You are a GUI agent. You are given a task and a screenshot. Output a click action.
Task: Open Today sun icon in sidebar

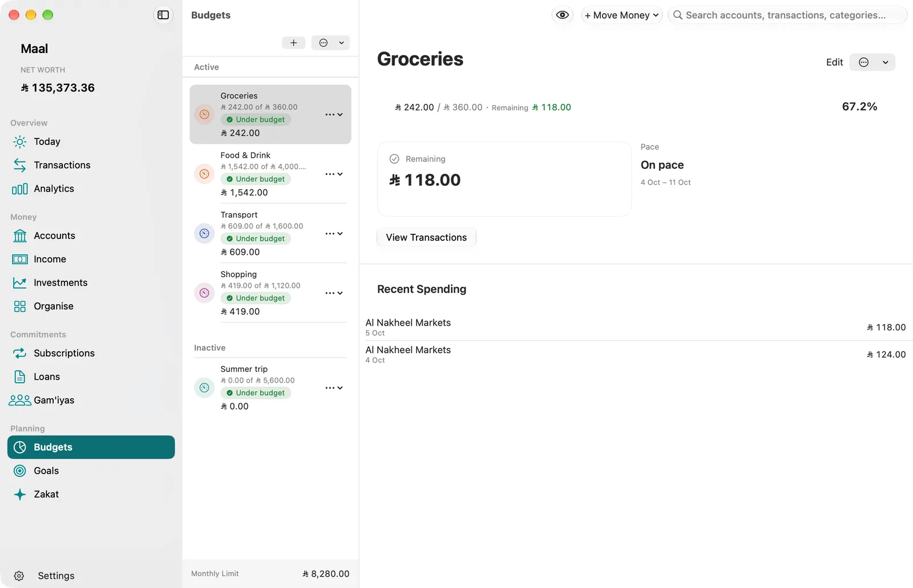tap(20, 141)
